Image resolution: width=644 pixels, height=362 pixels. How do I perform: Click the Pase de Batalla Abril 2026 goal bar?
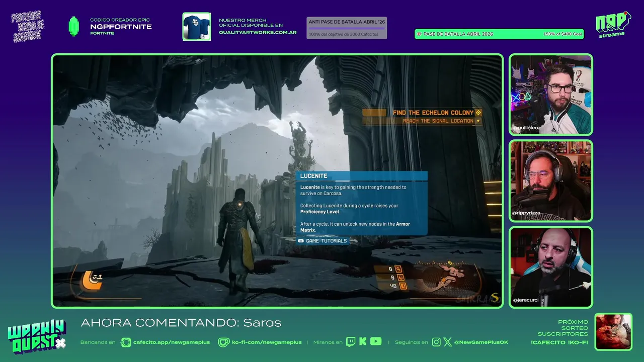pyautogui.click(x=499, y=34)
